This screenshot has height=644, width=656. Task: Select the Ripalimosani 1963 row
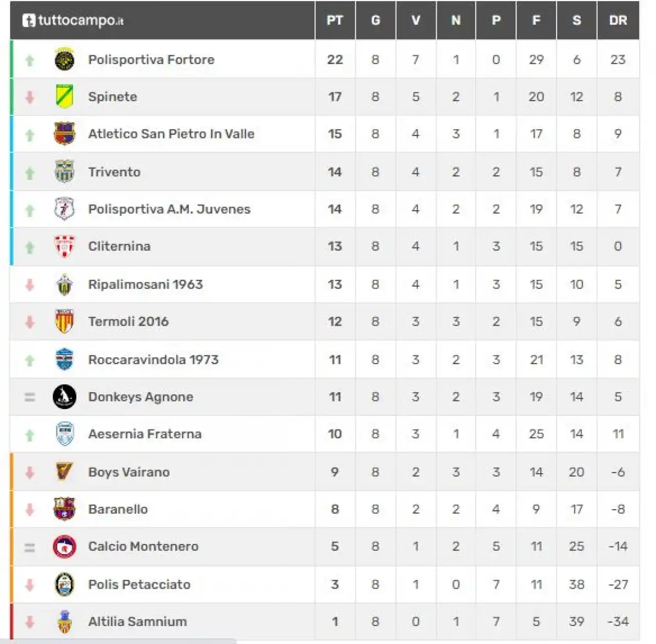pyautogui.click(x=325, y=284)
